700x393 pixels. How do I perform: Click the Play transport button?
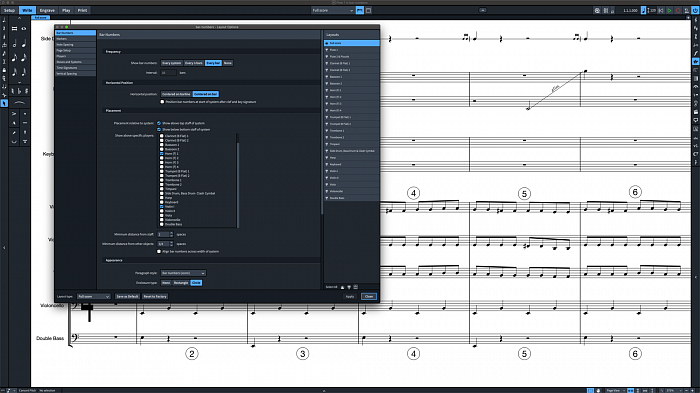pyautogui.click(x=670, y=10)
